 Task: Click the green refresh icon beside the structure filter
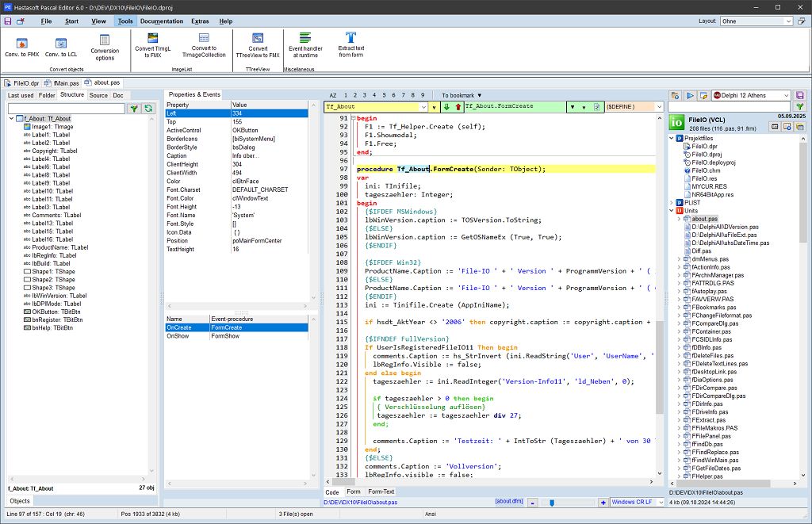(x=148, y=109)
